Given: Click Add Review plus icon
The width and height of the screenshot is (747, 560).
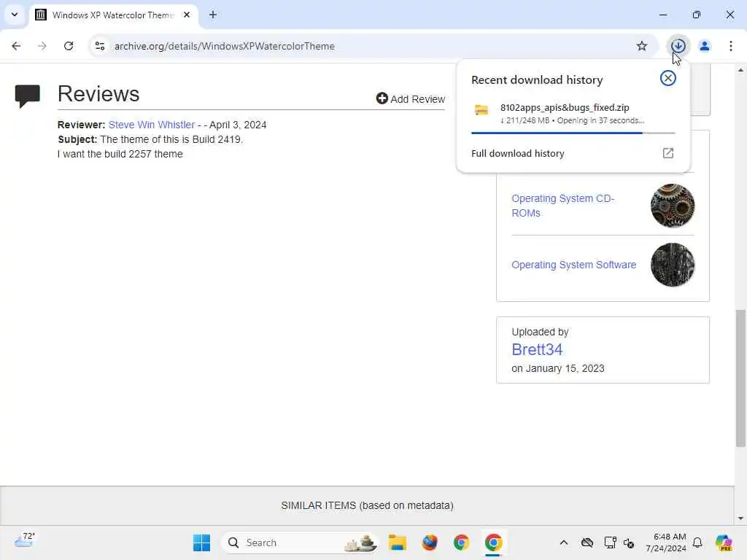Looking at the screenshot, I should [382, 98].
